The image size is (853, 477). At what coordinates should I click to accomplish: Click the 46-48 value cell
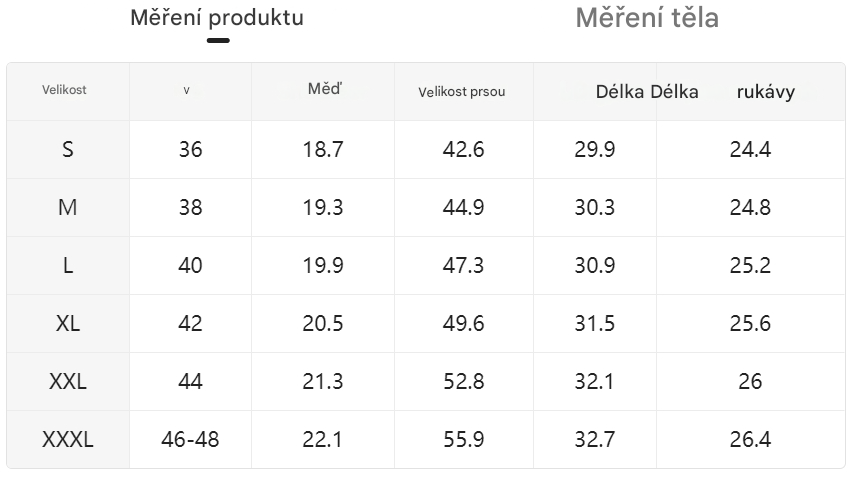pos(190,440)
